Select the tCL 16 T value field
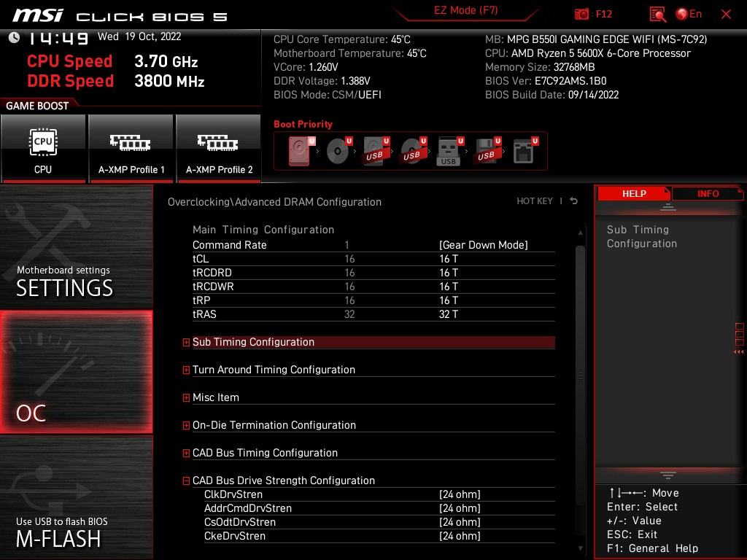This screenshot has width=747, height=560. tap(449, 259)
